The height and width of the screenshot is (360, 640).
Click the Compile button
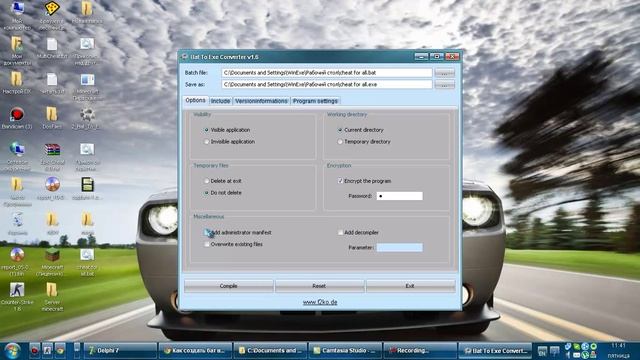pyautogui.click(x=229, y=286)
